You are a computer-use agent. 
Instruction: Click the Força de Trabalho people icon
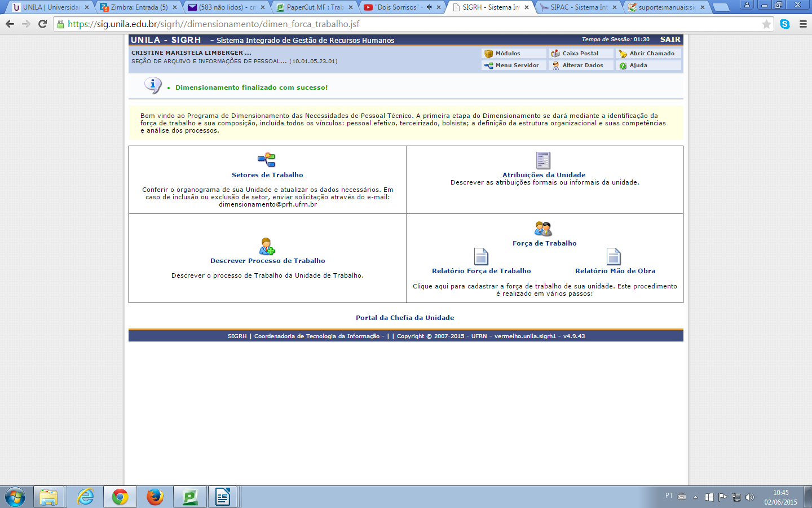click(543, 229)
